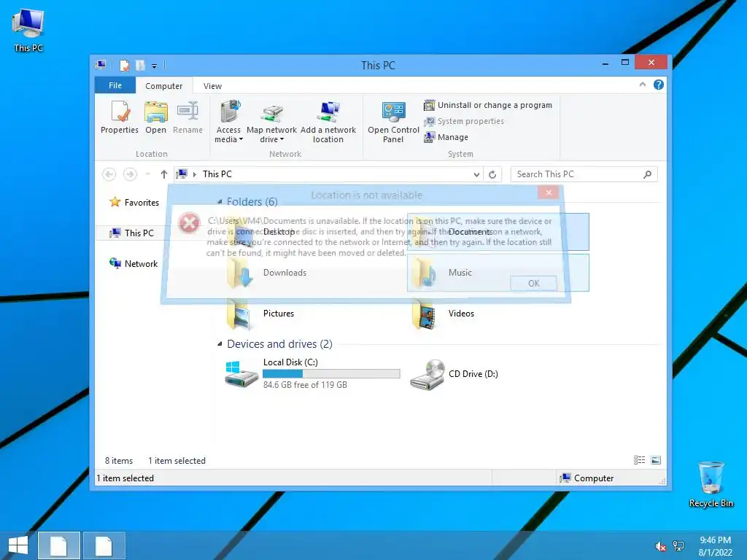747x560 pixels.
Task: Click the quick access New folder icon
Action: [x=140, y=65]
